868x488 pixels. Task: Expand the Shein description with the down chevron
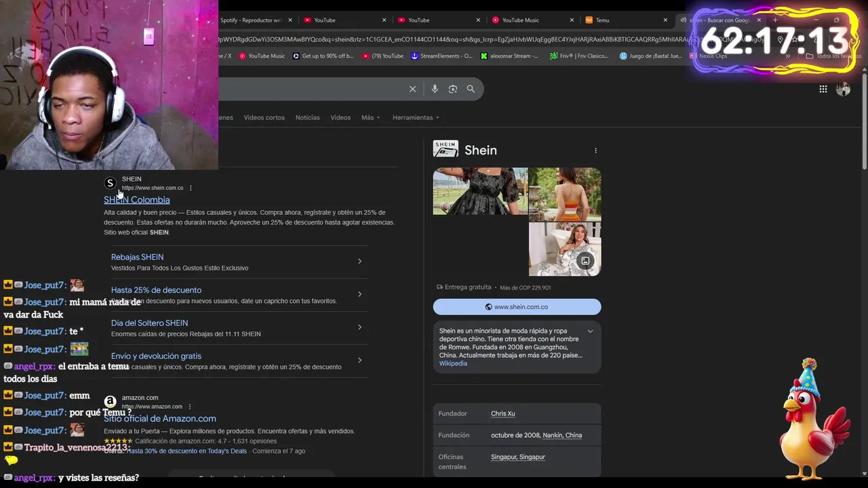coord(590,331)
